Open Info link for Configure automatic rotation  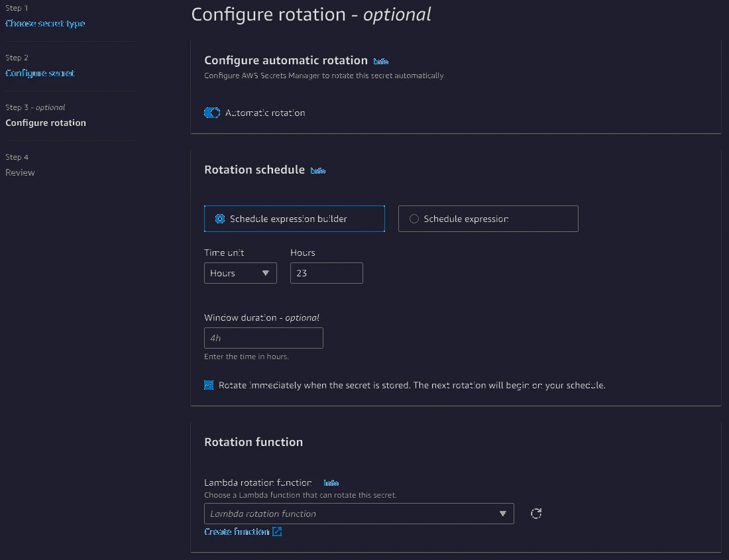point(381,62)
